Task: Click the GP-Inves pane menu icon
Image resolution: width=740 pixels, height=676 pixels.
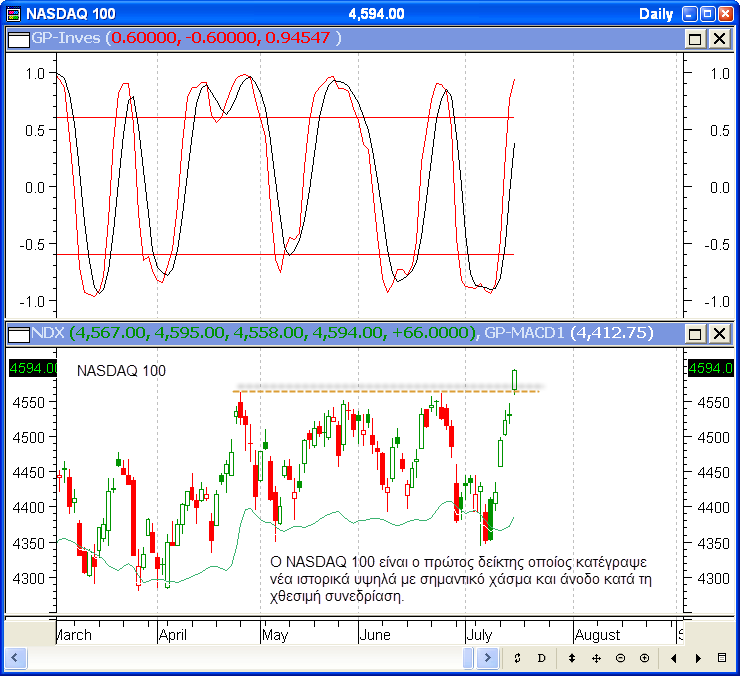Action: click(18, 39)
